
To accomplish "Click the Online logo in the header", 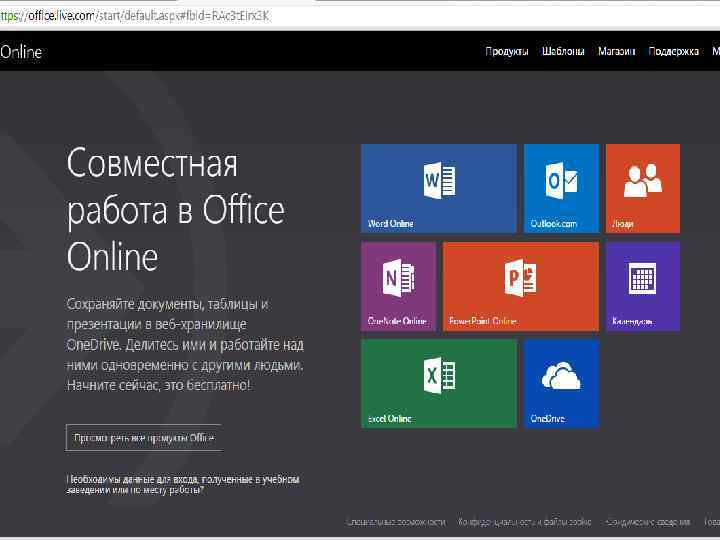I will point(21,51).
